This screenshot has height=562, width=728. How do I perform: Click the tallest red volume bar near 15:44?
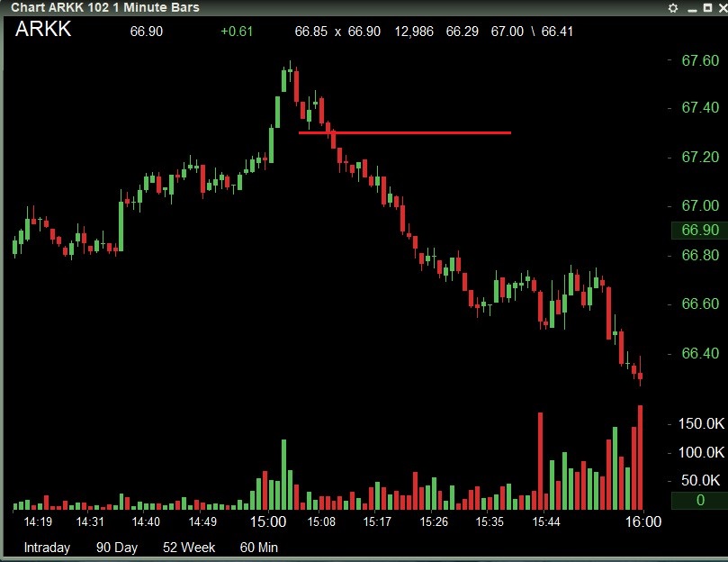[541, 461]
